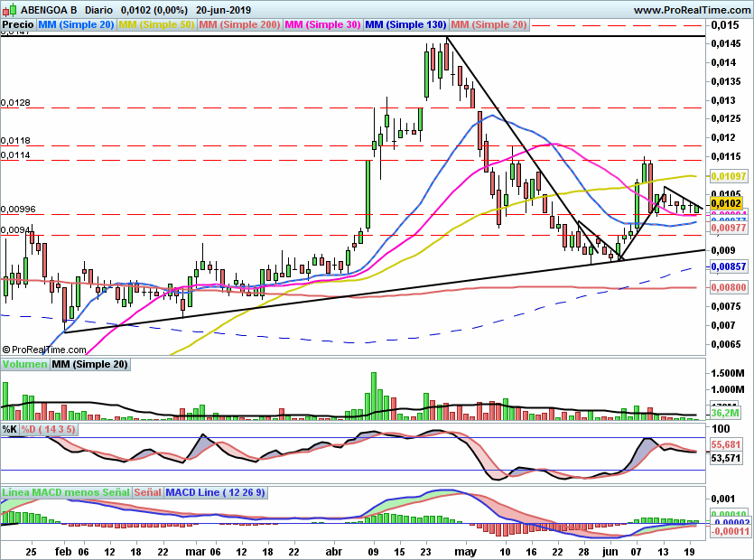Viewport: 754px width, 560px height.
Task: Select the 1.000M volume axis label
Action: 728,389
